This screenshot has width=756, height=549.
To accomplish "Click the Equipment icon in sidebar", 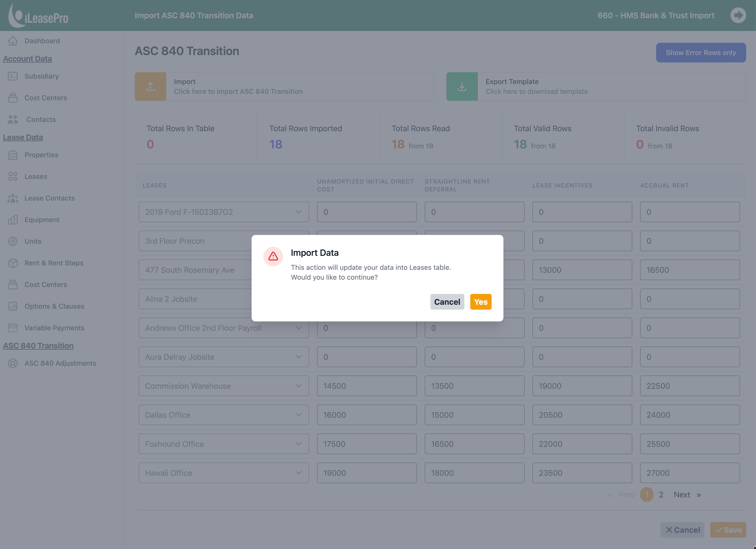I will coord(13,220).
